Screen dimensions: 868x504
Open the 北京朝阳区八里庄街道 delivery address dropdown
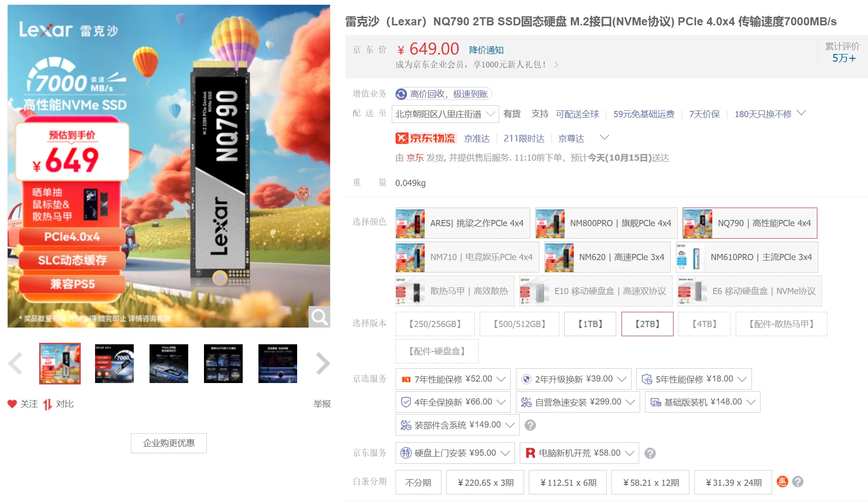pos(445,114)
